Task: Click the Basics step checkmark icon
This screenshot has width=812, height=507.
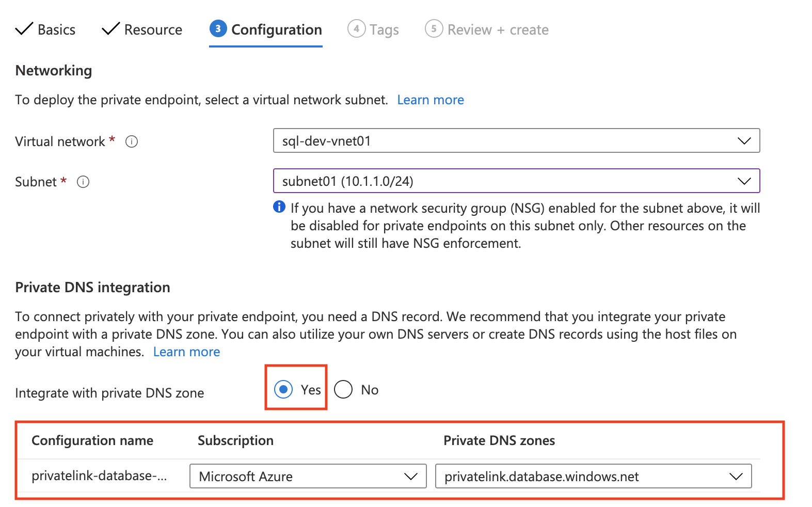Action: (x=24, y=29)
